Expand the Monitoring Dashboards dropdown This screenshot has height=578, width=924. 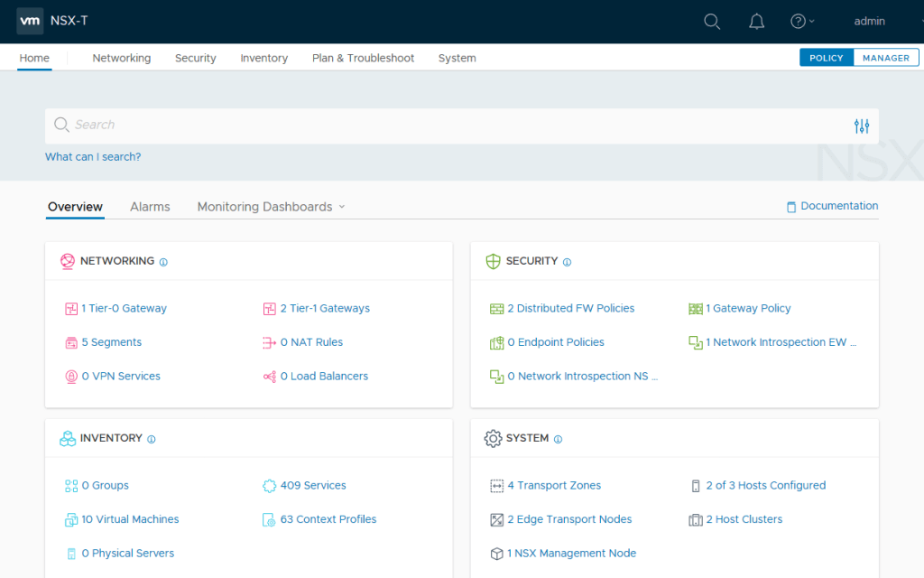click(271, 207)
